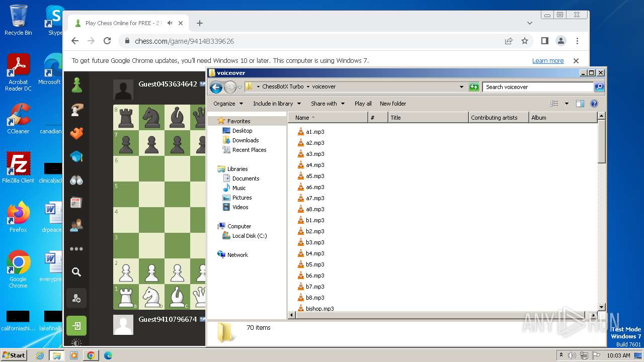Open chess.com Puzzles icon in sidebar

point(76,133)
